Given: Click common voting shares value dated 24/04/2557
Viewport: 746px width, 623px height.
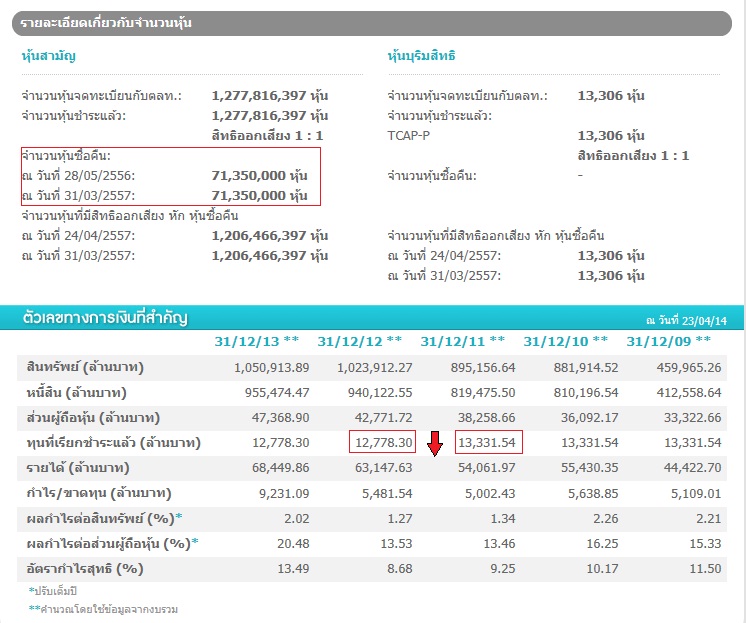Looking at the screenshot, I should coord(270,236).
